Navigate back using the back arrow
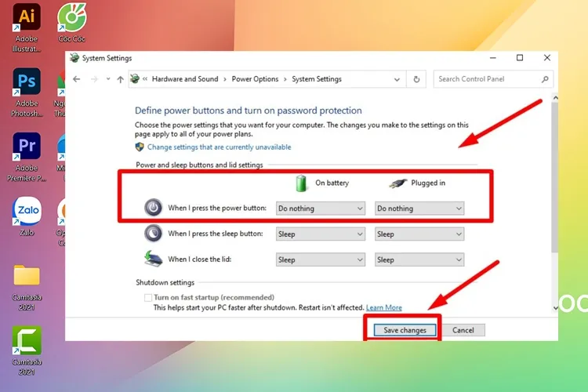Screen dimensions: 588x392 76,79
